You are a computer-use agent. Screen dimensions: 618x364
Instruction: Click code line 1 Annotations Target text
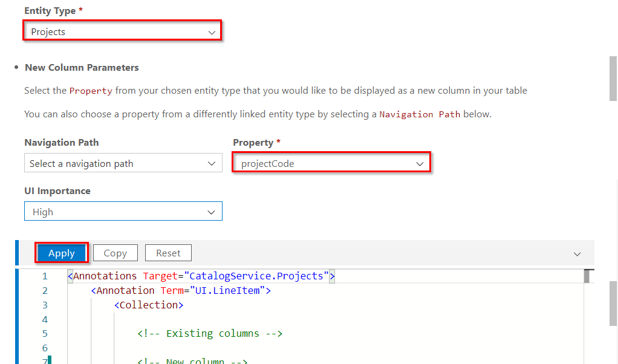(x=201, y=276)
